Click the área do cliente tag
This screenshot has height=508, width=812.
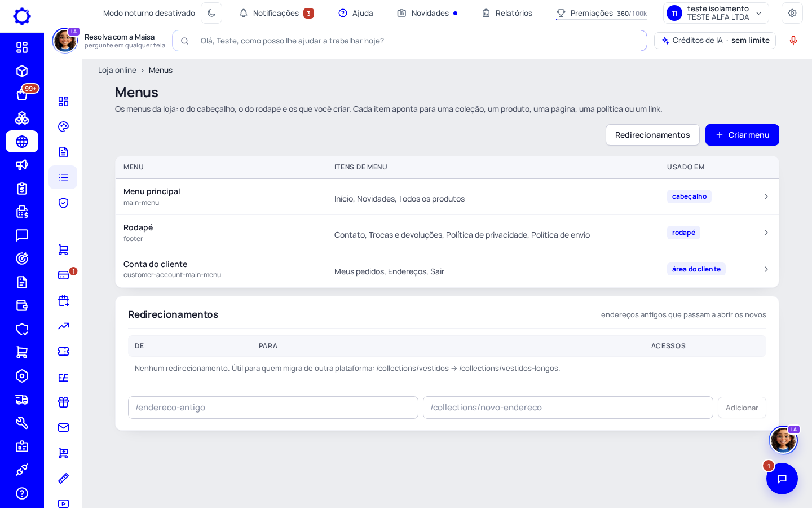coord(696,269)
